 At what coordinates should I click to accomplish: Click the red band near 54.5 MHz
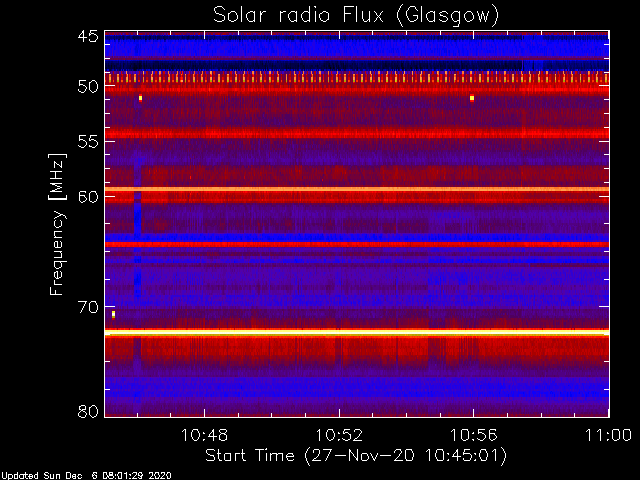(x=357, y=133)
